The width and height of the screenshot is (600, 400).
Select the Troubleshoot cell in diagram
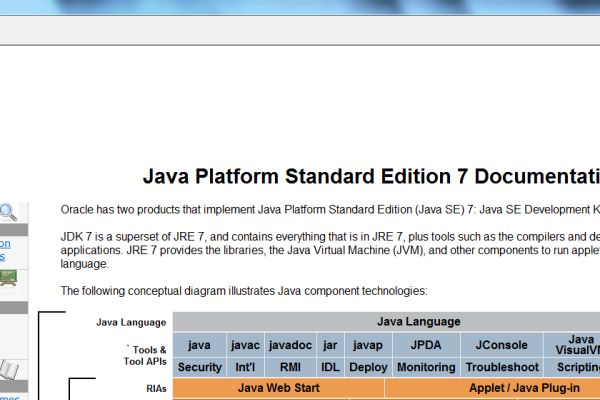click(x=502, y=367)
